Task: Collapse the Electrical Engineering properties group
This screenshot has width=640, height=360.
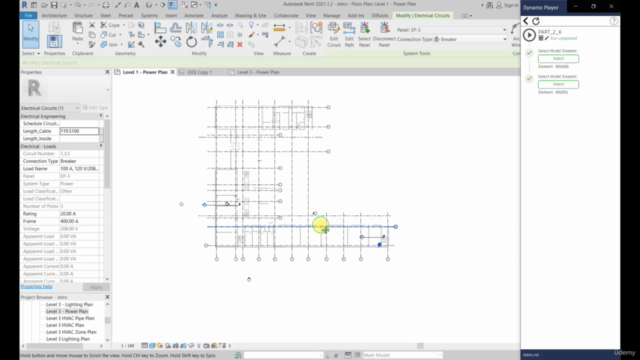Action: (x=101, y=116)
